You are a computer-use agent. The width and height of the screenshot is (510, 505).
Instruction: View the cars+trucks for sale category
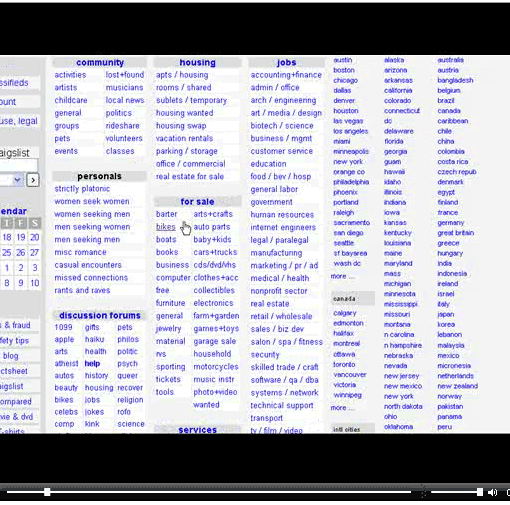pyautogui.click(x=215, y=252)
